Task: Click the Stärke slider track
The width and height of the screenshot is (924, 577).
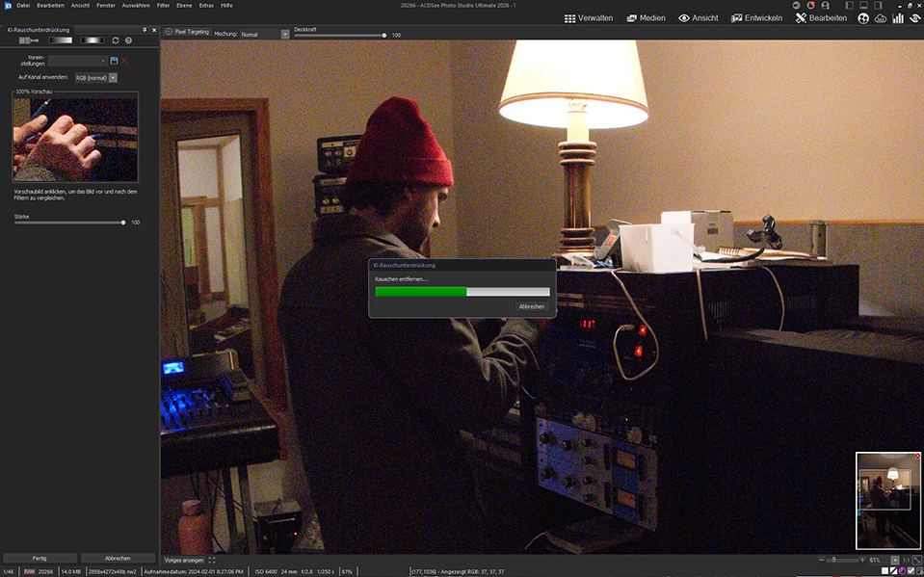Action: coord(67,223)
